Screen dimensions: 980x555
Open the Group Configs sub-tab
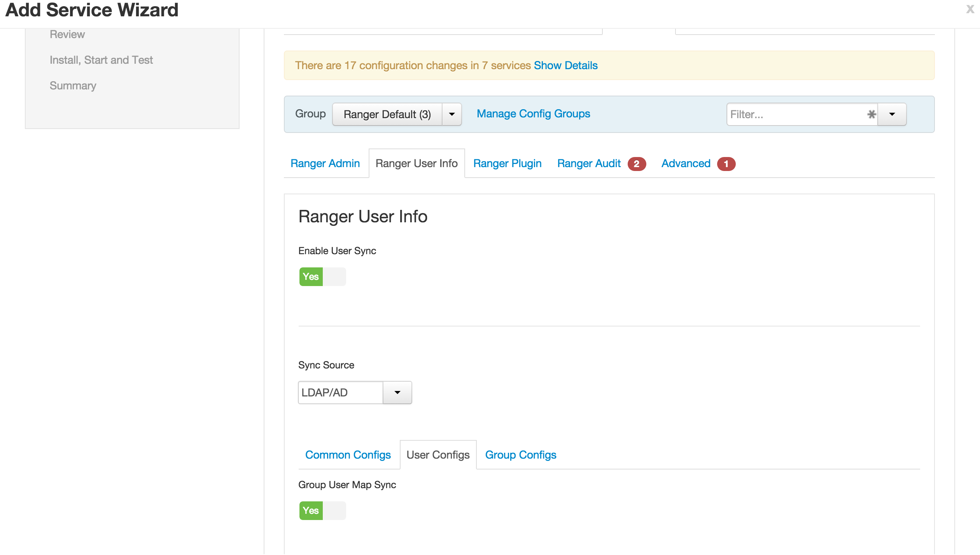coord(521,455)
